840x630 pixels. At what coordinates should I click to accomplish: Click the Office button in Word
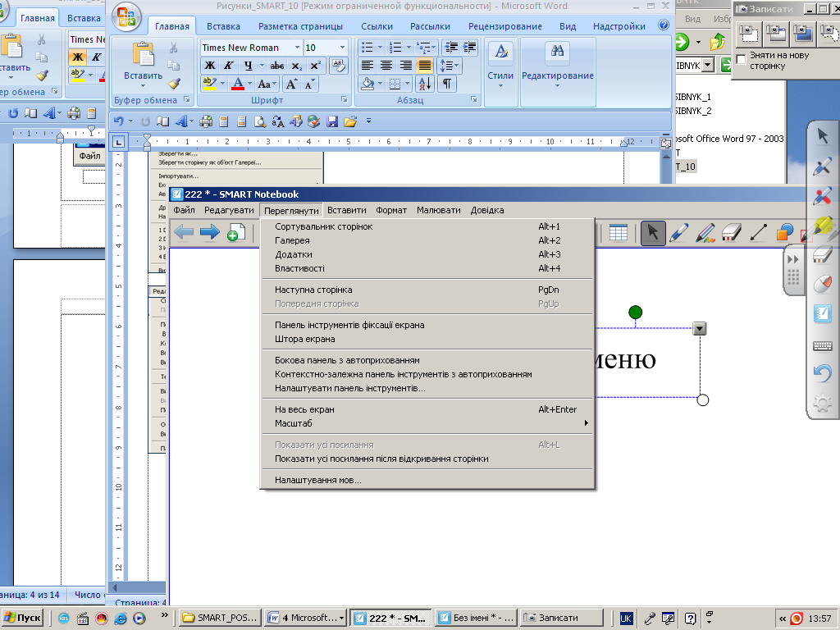coord(126,17)
